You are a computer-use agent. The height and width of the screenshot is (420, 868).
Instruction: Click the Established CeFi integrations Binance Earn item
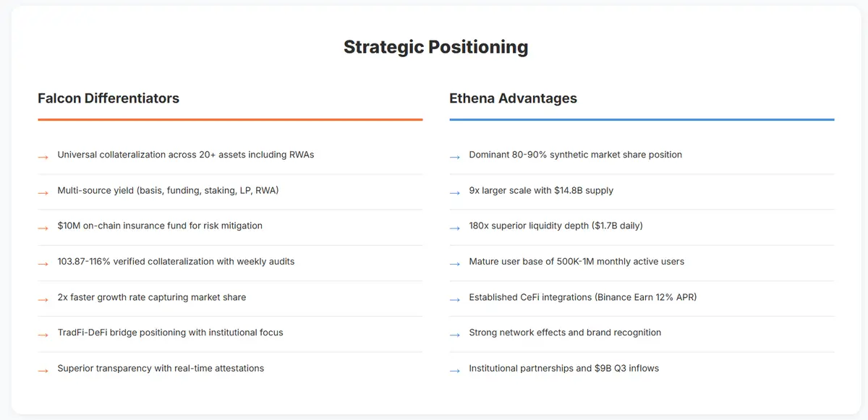pos(582,297)
